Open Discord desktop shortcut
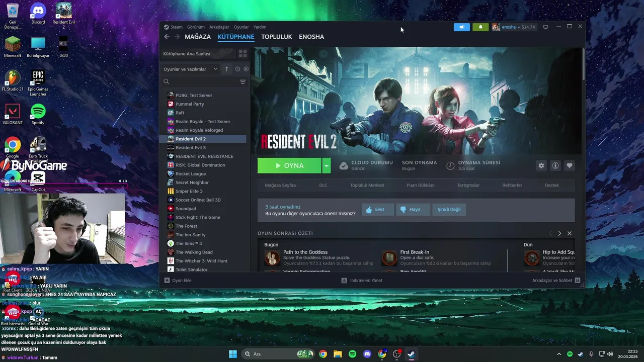 (38, 14)
